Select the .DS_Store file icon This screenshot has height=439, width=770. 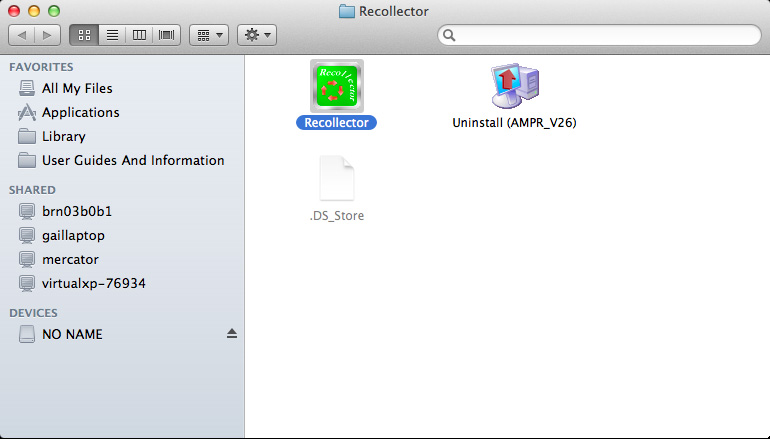coord(337,178)
